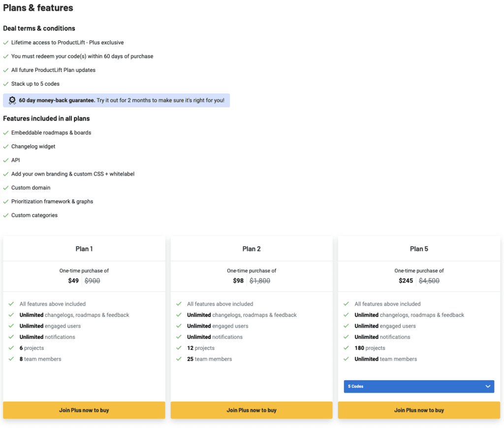Click Join Plus now to buy for Plan 5

point(419,410)
